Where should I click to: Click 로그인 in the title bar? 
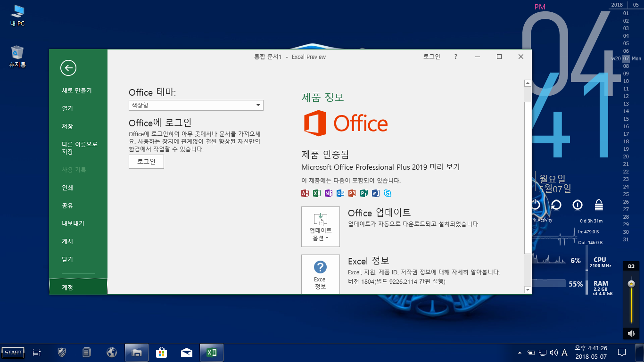tap(431, 57)
